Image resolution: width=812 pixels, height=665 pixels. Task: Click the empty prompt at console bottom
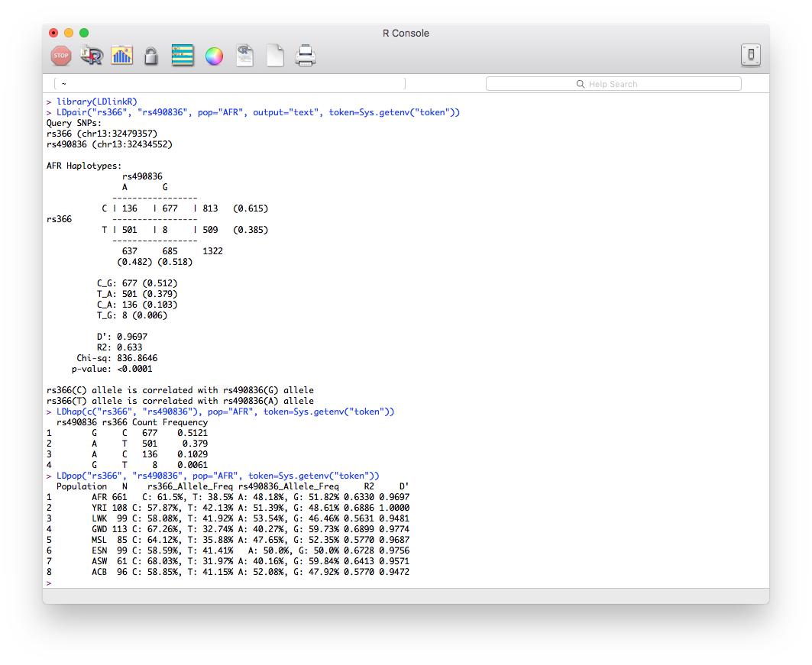point(49,583)
